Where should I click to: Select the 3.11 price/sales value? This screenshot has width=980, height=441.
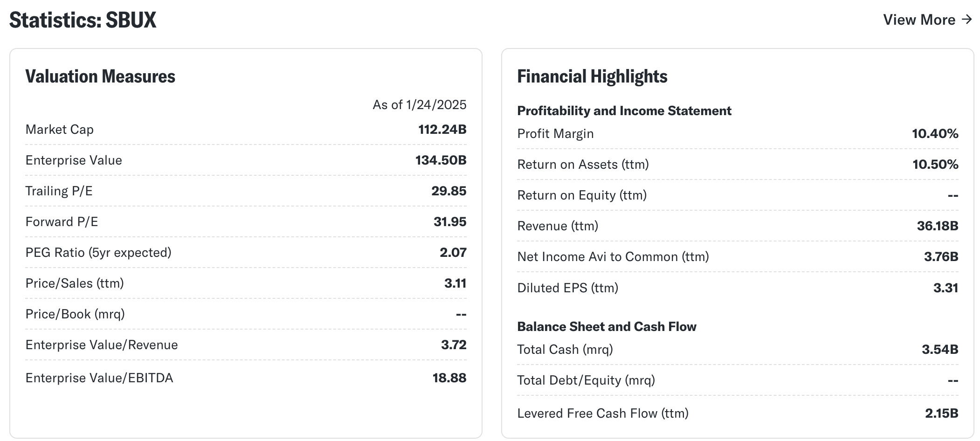coord(455,283)
